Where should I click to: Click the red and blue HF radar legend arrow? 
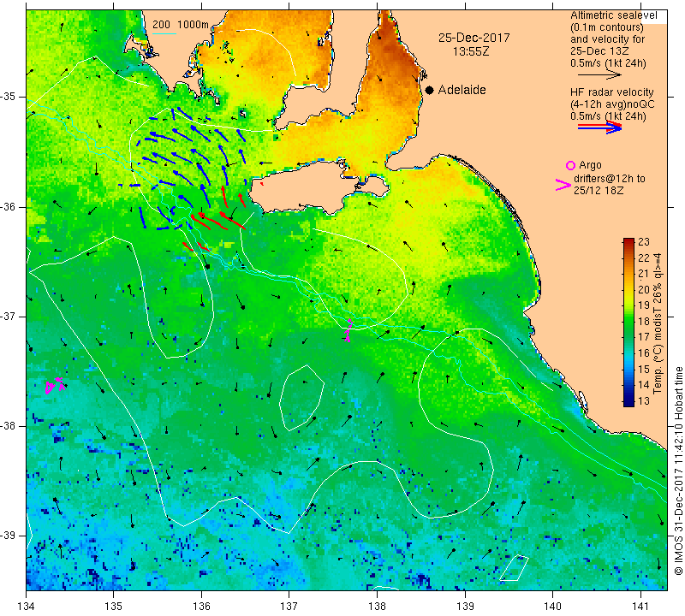pos(599,127)
